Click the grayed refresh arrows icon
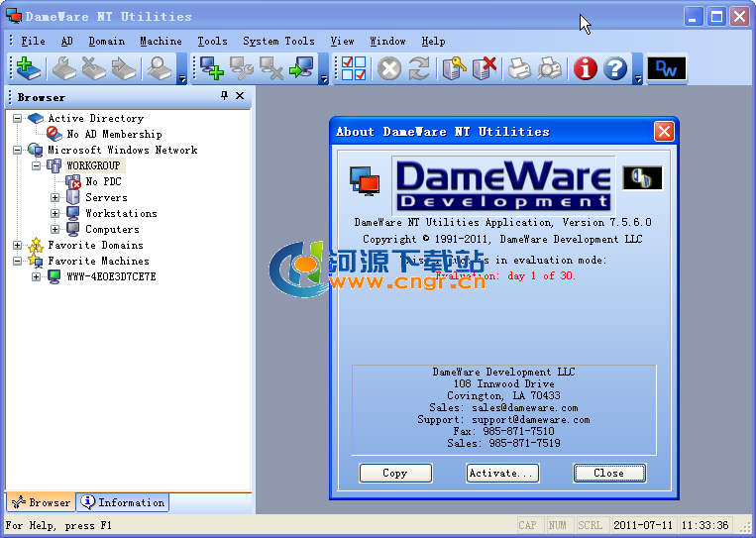 419,68
